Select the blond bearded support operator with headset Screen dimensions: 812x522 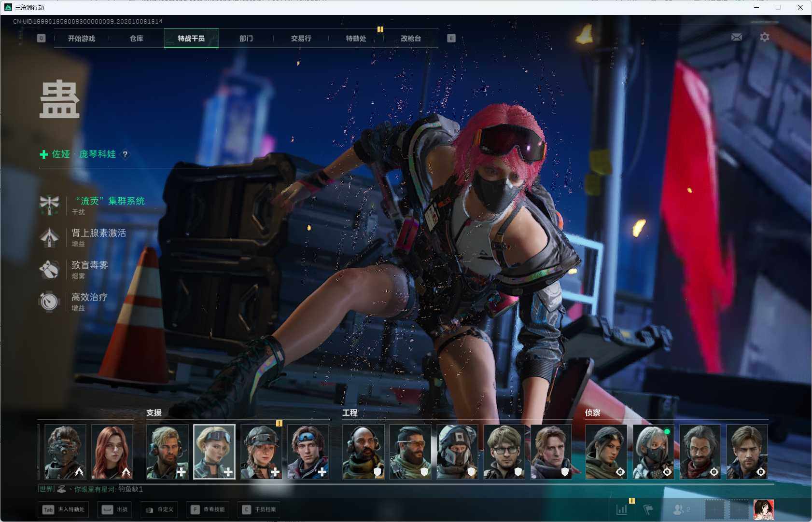point(168,452)
